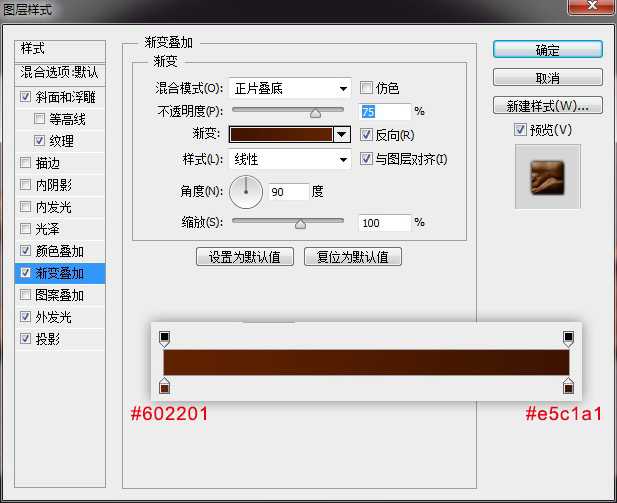
Task: Select the left opacity stop of gradient
Action: [164, 339]
